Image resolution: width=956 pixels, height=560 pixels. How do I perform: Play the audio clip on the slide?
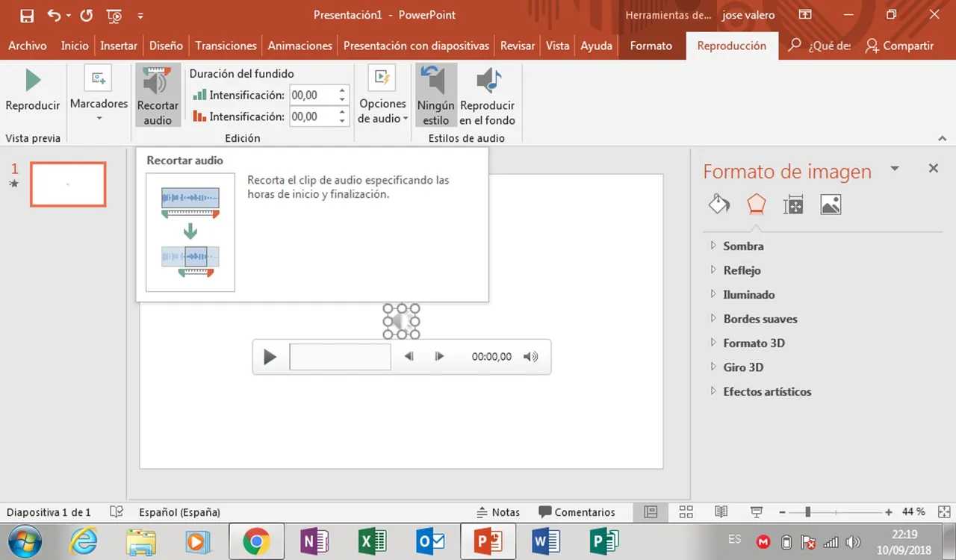coord(270,357)
